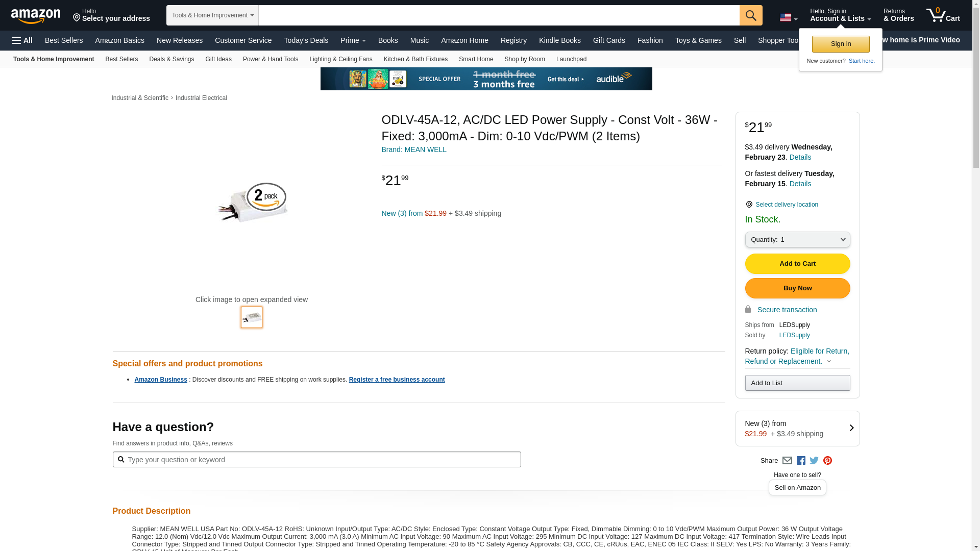
Task: Share product on Twitter icon
Action: [814, 461]
